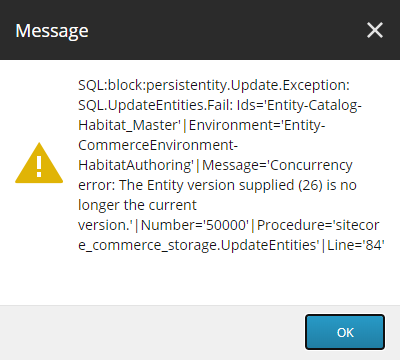Click the "Ids='Entity-Catalog-" text
The width and height of the screenshot is (400, 360).
tap(299, 105)
